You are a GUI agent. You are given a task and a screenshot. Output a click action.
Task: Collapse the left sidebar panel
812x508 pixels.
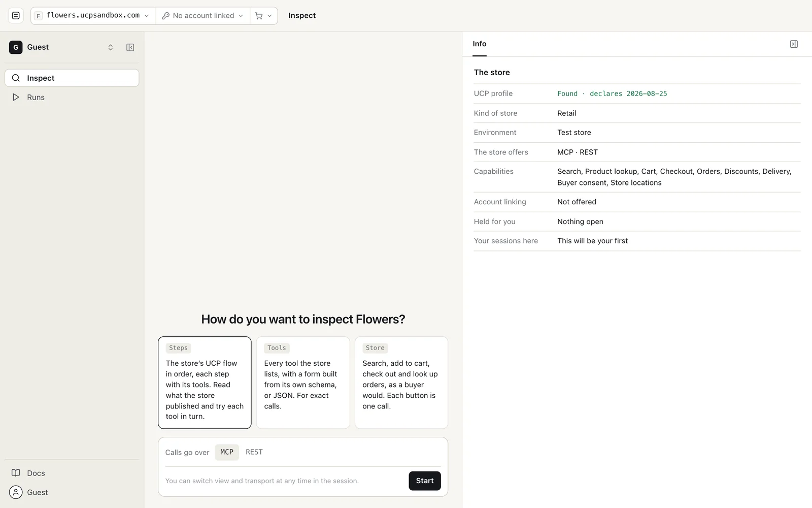(x=130, y=47)
